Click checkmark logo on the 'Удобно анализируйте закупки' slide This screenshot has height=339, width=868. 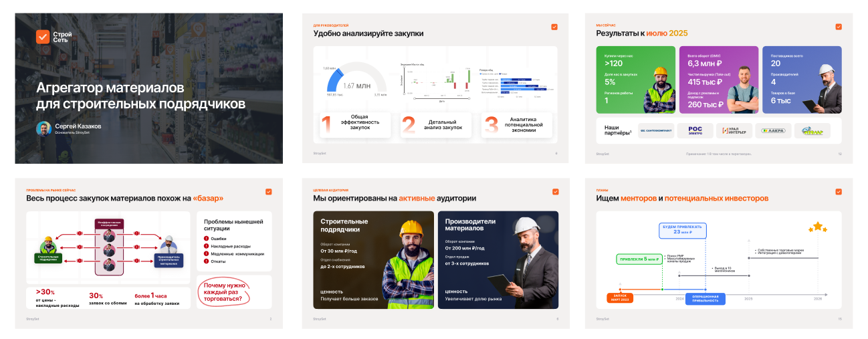click(x=554, y=27)
